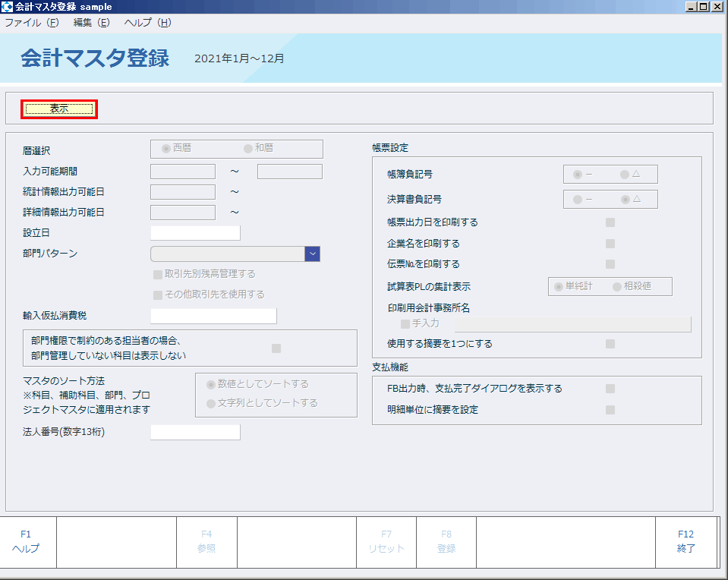Select 単純計 radio option

(559, 287)
